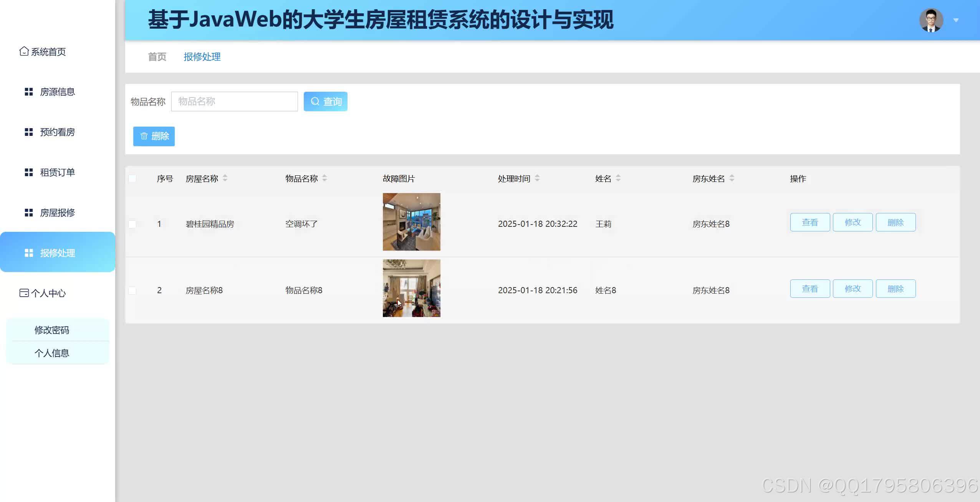
Task: Click the grid icon next to 预约看房
Action: pos(29,132)
